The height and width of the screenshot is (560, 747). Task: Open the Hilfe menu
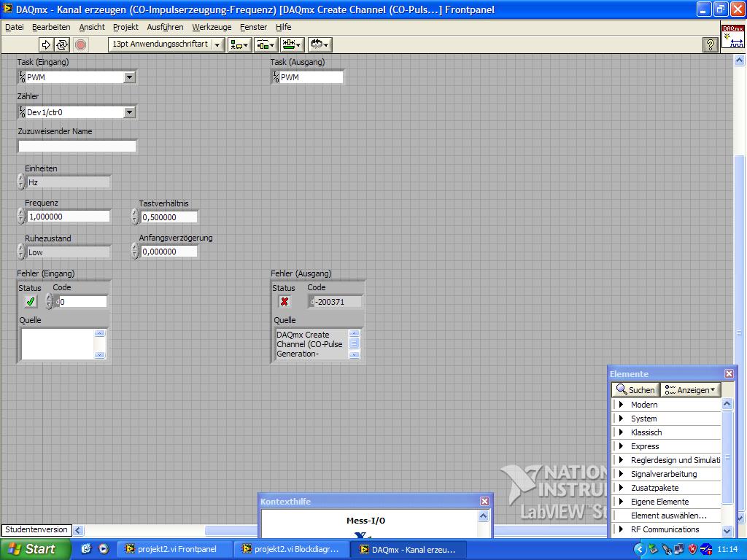(284, 27)
